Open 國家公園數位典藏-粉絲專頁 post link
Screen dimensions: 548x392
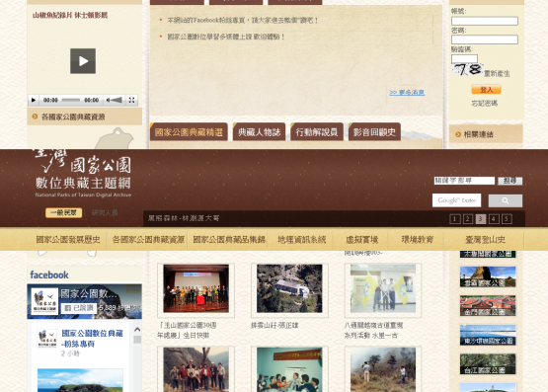coord(92,339)
